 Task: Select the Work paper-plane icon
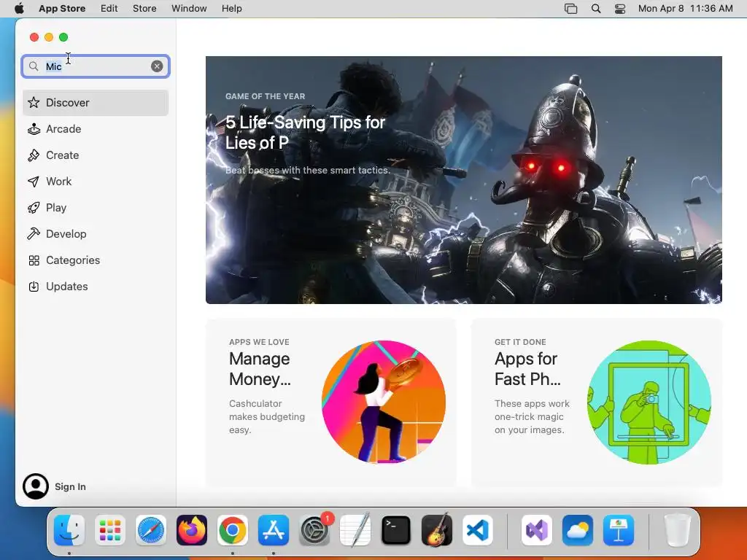point(34,182)
